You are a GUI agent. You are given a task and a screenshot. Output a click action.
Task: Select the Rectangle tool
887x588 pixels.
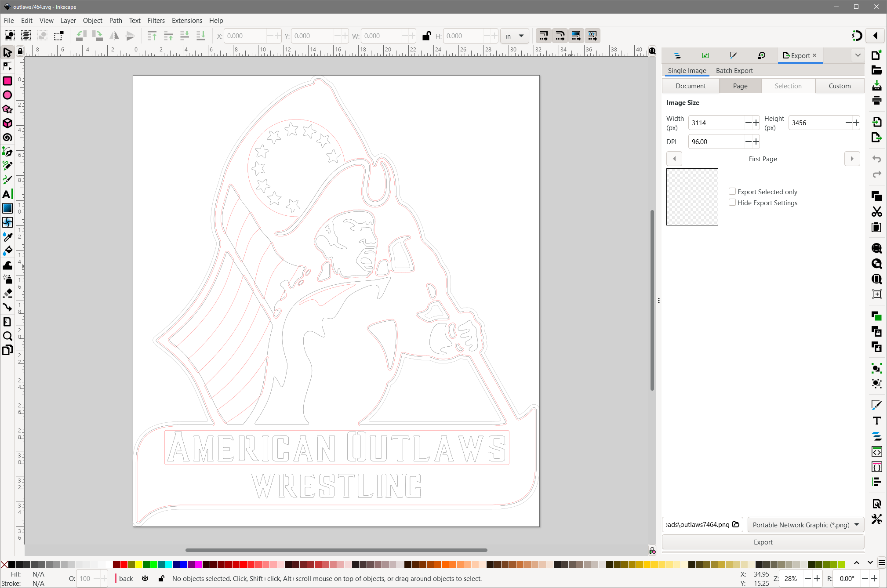[7, 81]
